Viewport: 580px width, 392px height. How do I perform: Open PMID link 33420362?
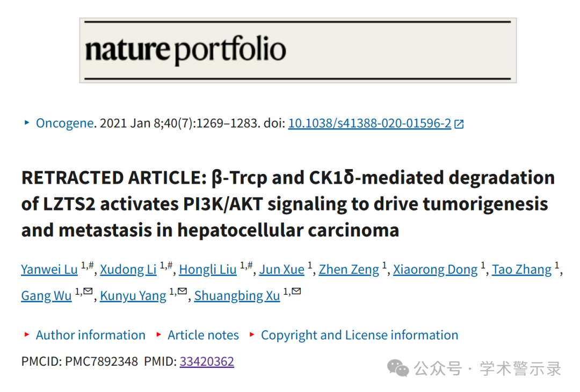point(207,361)
